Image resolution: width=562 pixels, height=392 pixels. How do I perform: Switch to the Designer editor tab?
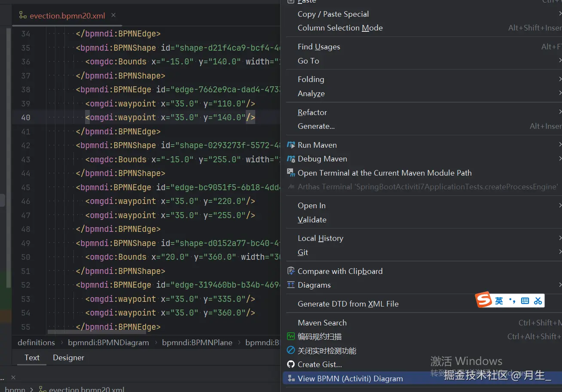click(x=68, y=358)
